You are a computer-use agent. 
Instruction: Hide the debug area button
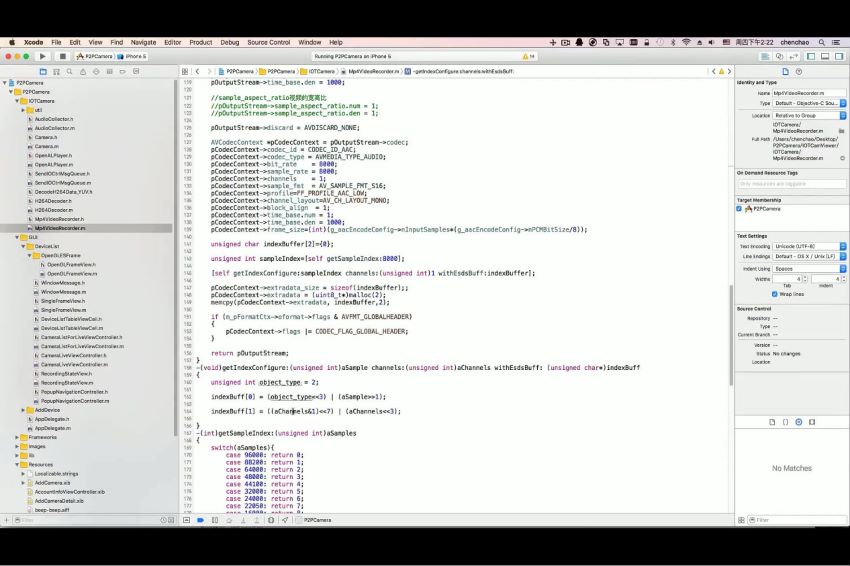(186, 520)
